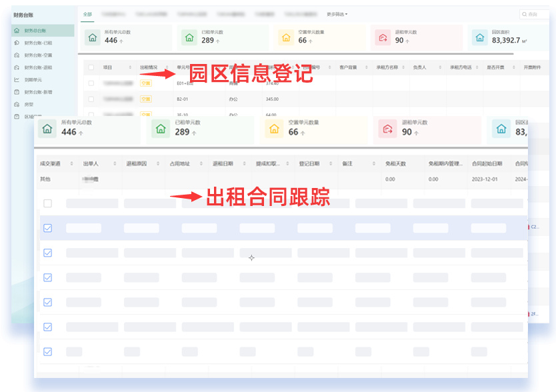Sort by the 登记日期 column arrows
This screenshot has width=556, height=392.
[331, 163]
